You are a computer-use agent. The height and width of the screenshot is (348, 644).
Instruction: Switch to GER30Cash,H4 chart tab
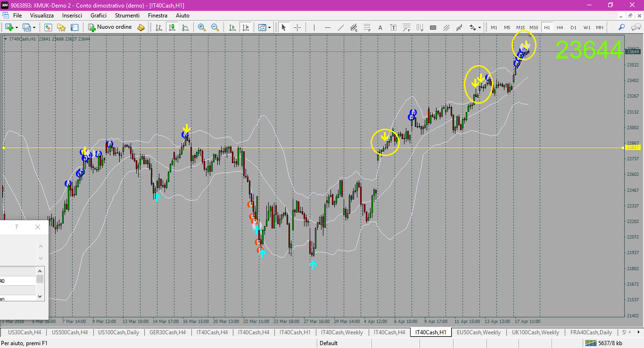coord(167,332)
